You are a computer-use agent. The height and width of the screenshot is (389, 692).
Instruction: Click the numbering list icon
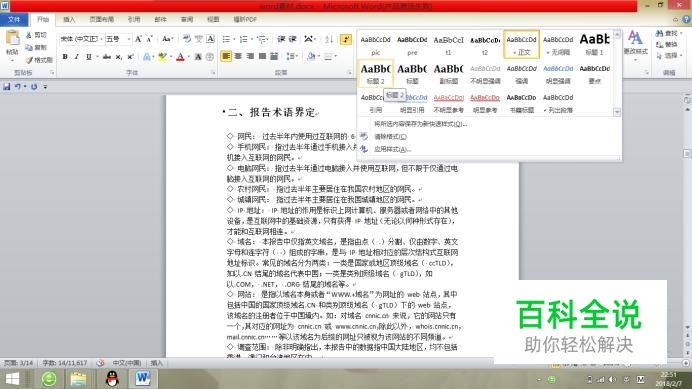(243, 39)
